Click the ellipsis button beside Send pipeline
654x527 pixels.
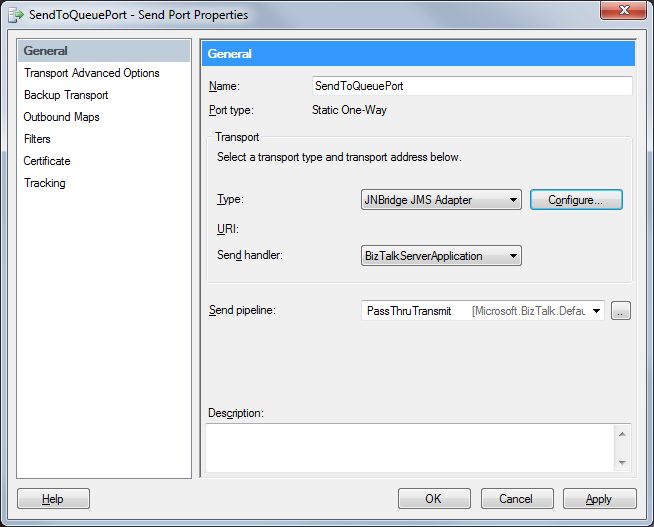(621, 311)
